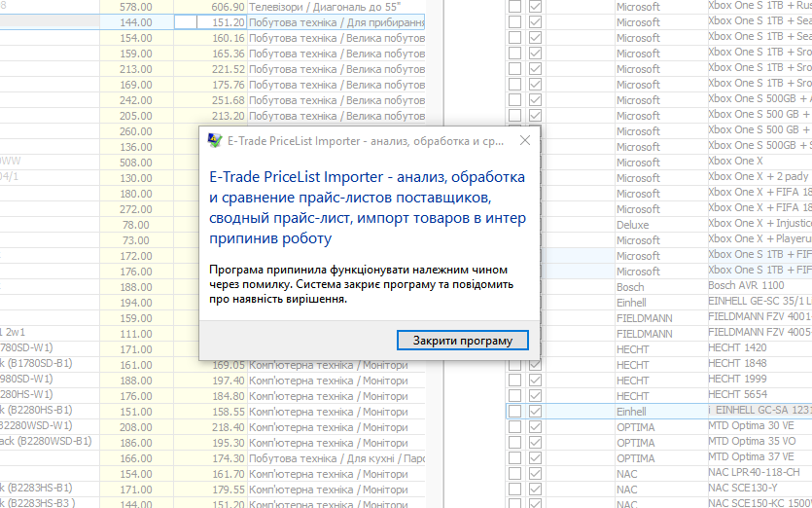Click the price cell 606.90
812x508 pixels.
pos(210,7)
